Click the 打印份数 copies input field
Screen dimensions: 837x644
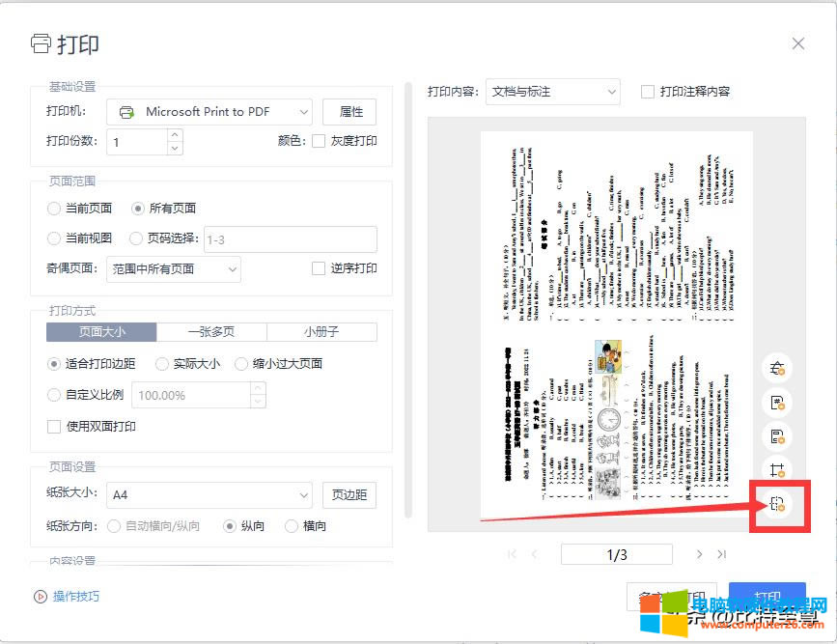pos(138,142)
